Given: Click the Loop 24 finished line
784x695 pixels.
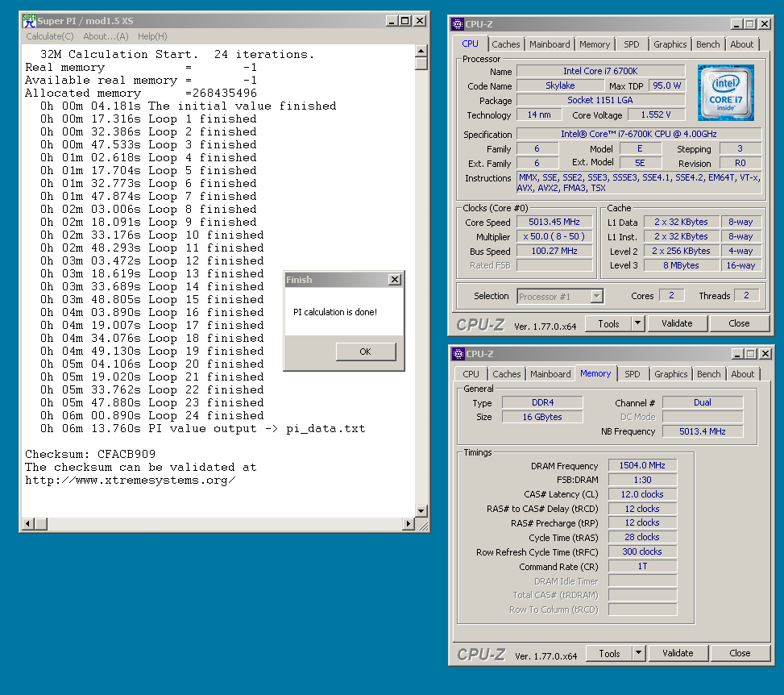Looking at the screenshot, I should [152, 416].
